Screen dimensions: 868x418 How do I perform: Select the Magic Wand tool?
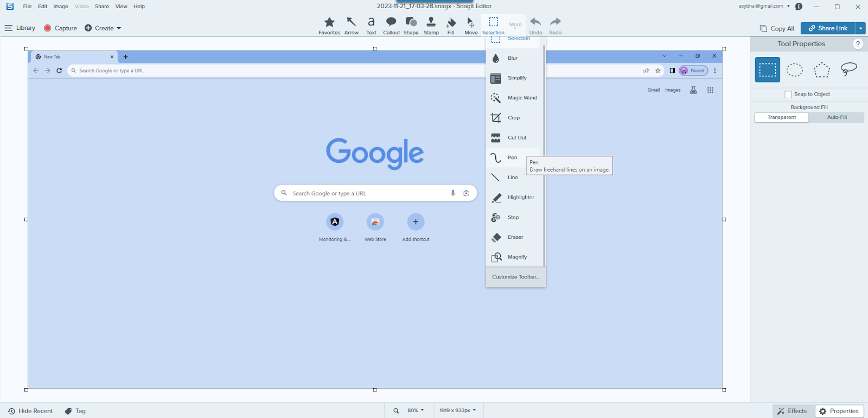pyautogui.click(x=522, y=98)
